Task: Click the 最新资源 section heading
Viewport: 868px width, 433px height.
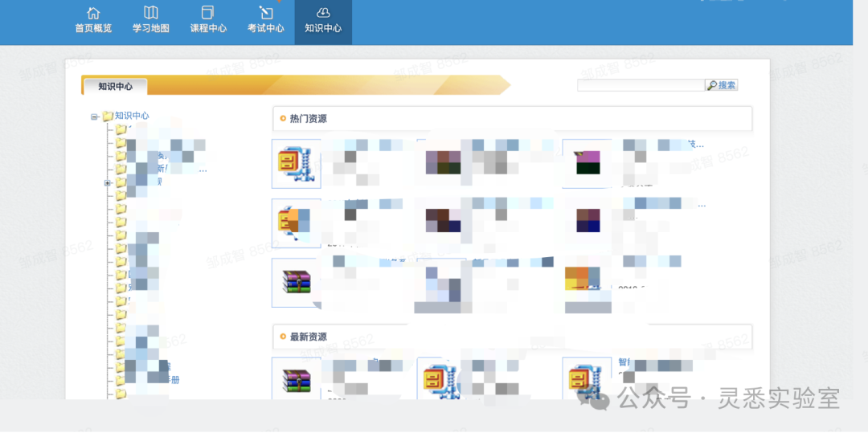Action: (309, 337)
